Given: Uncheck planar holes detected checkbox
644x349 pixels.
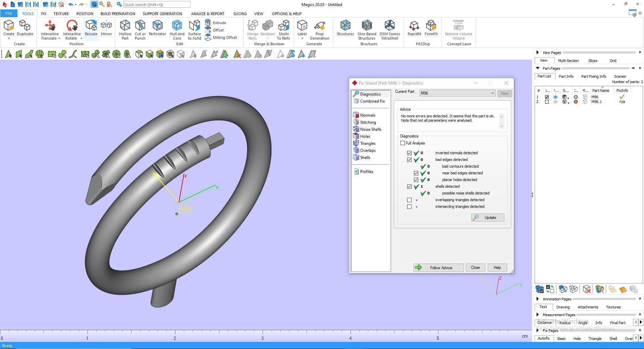Looking at the screenshot, I should click(416, 180).
